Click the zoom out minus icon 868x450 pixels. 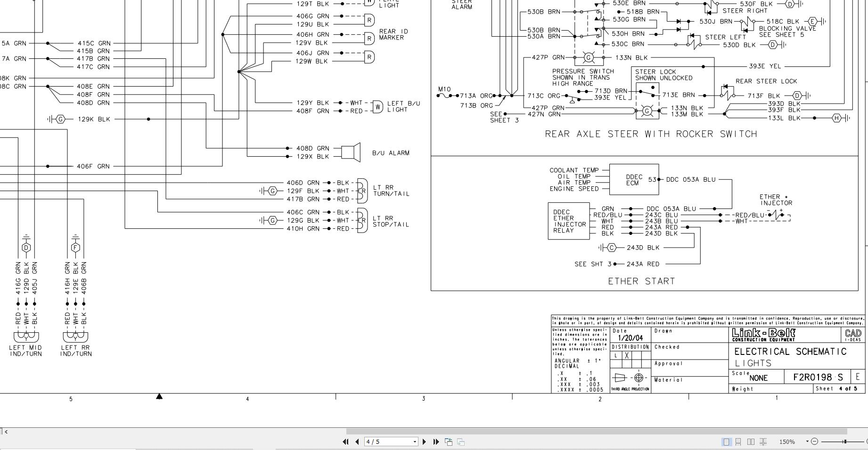pyautogui.click(x=815, y=442)
